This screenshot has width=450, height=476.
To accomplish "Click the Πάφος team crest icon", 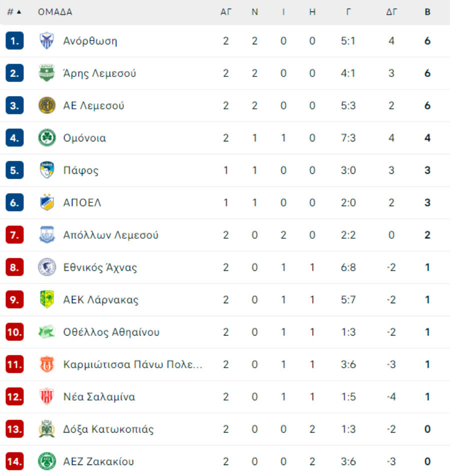I will coord(47,170).
